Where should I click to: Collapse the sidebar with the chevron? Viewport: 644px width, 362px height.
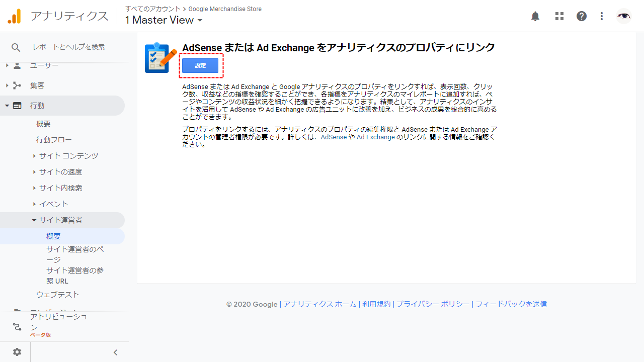tap(115, 352)
